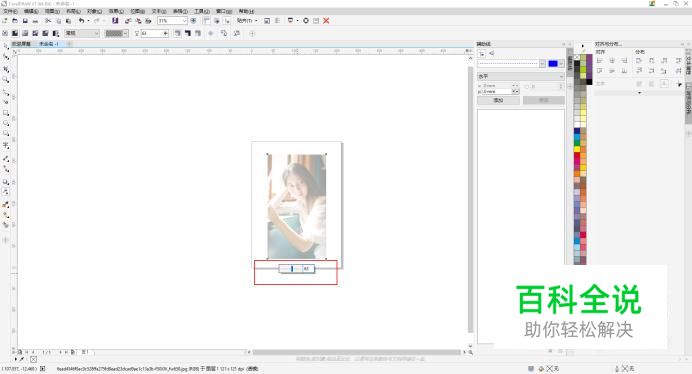Click Align Left in Align docker

coord(600,60)
